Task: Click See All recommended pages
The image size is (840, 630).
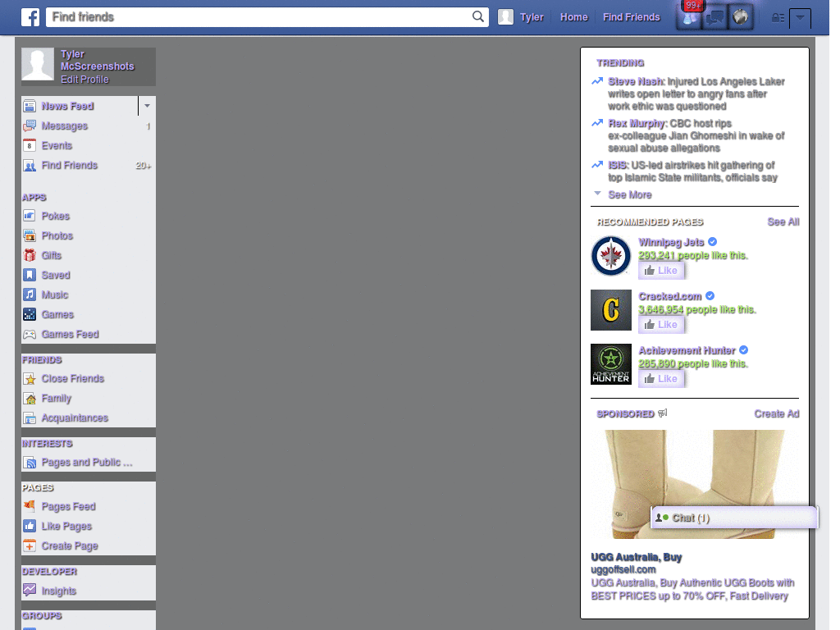Action: (x=783, y=221)
